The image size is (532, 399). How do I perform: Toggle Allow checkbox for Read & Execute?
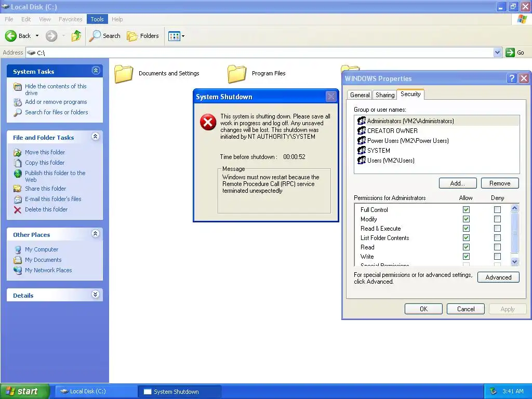[466, 229]
